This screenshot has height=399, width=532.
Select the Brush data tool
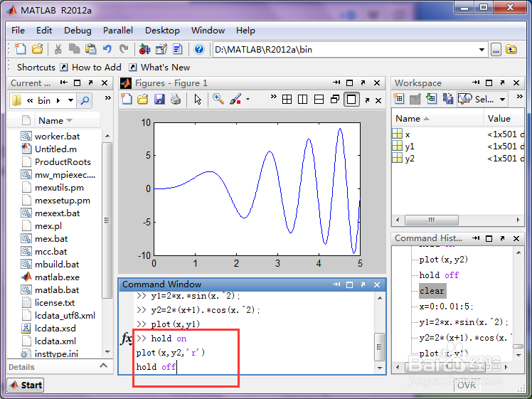click(235, 99)
